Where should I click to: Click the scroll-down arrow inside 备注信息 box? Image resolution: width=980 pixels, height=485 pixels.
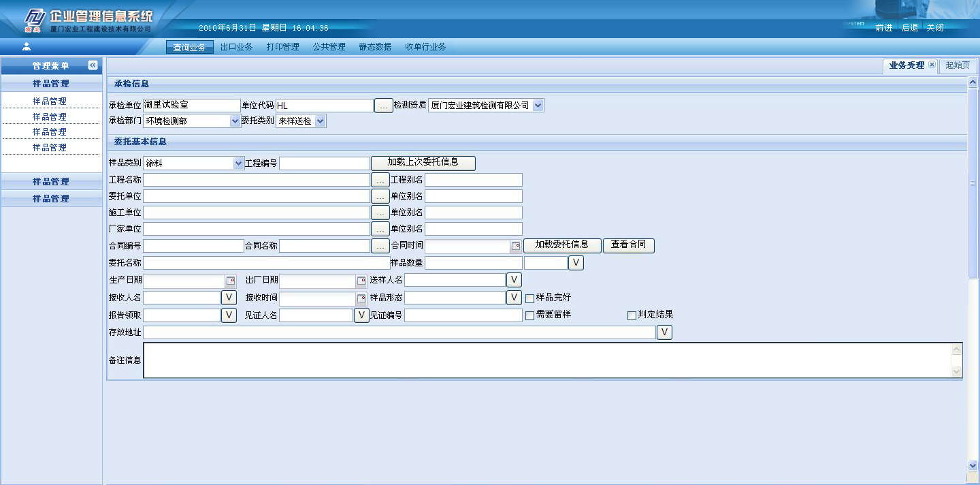(957, 372)
